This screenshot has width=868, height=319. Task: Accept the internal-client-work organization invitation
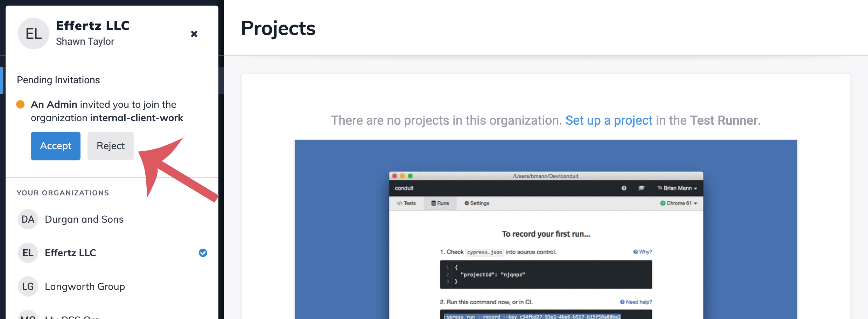pyautogui.click(x=55, y=146)
